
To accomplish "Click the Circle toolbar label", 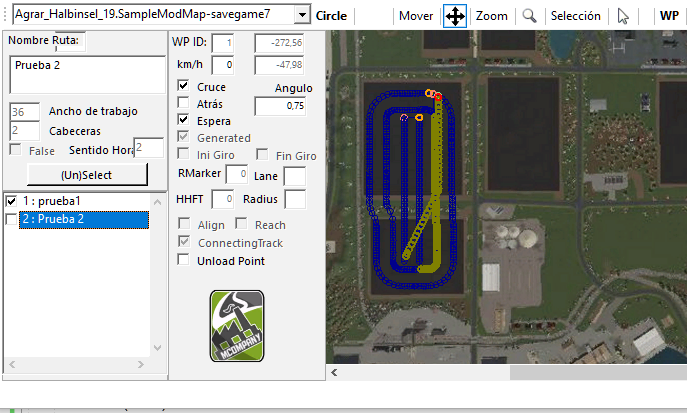I will (x=331, y=16).
